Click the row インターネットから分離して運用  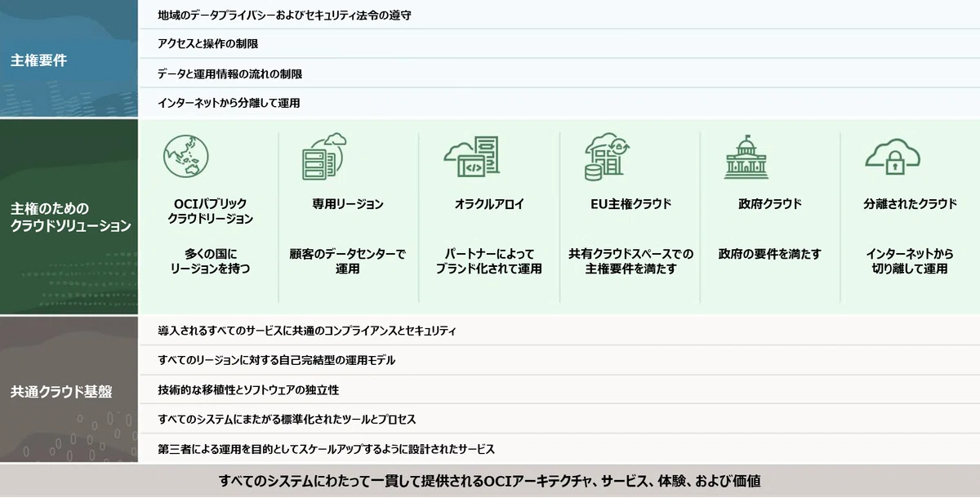(559, 104)
